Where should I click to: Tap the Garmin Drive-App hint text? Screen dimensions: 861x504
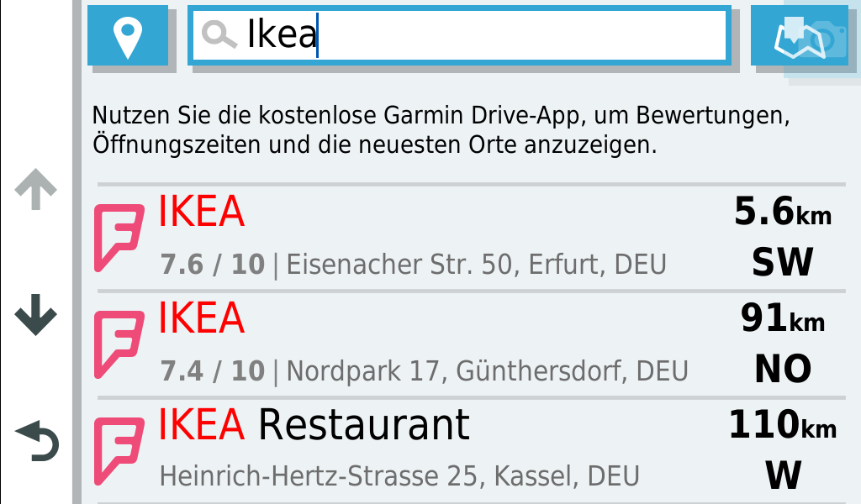[x=441, y=129]
